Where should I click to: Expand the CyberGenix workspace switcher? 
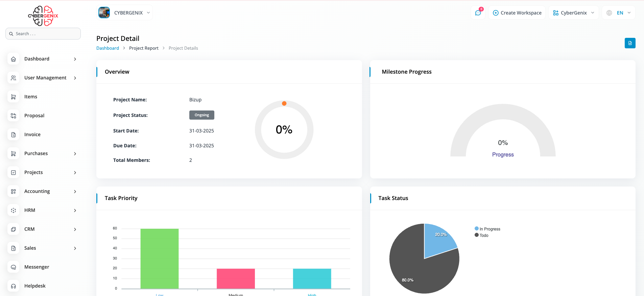coord(573,13)
